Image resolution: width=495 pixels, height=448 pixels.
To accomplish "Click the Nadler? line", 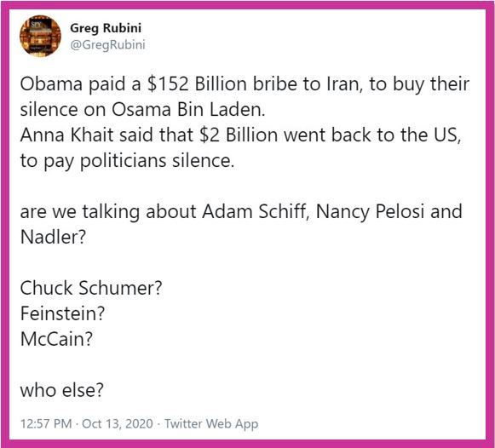I will coord(53,237).
